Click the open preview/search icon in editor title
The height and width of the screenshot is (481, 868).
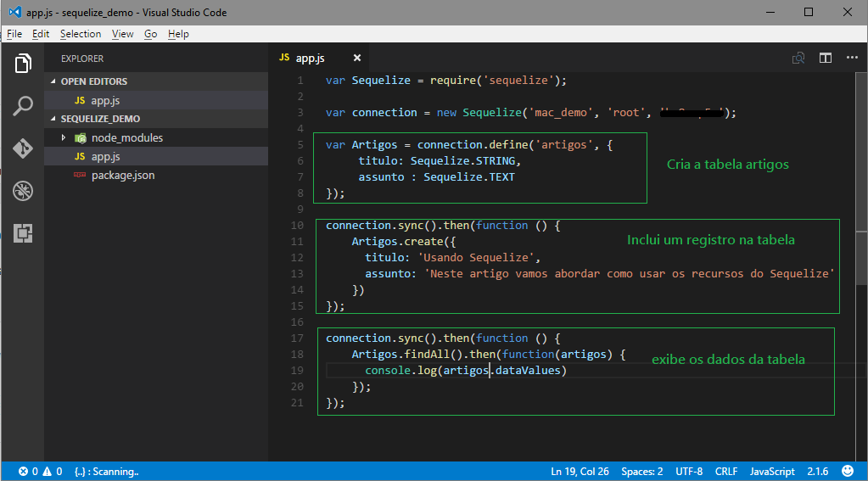point(798,59)
